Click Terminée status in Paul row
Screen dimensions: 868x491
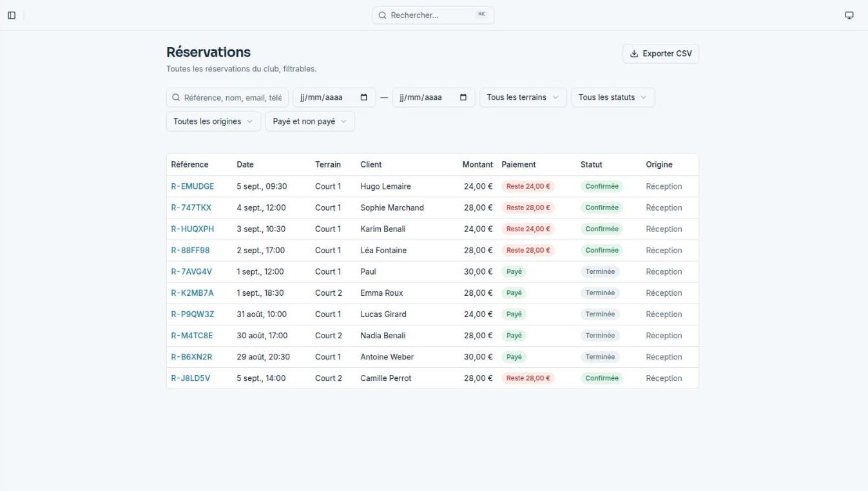(x=600, y=271)
